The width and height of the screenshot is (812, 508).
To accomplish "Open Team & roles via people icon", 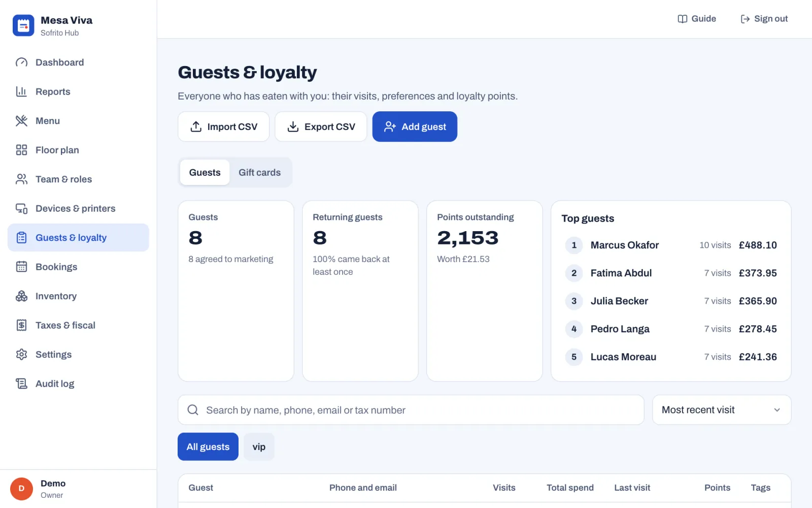I will pos(21,179).
